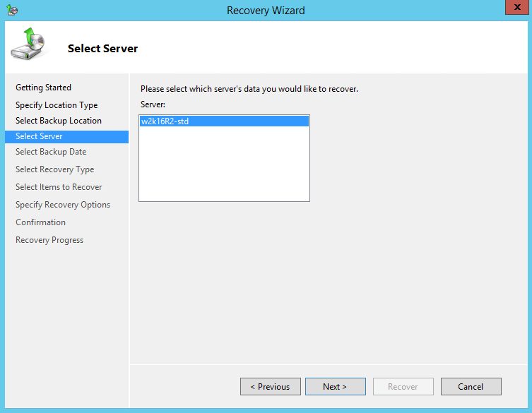
Task: Select the highlighted Select Server step
Action: click(39, 136)
